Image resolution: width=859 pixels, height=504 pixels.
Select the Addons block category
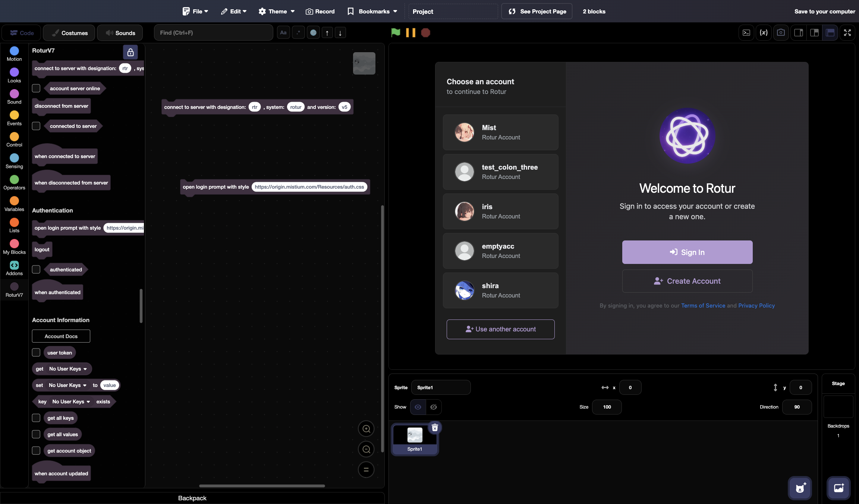[14, 268]
